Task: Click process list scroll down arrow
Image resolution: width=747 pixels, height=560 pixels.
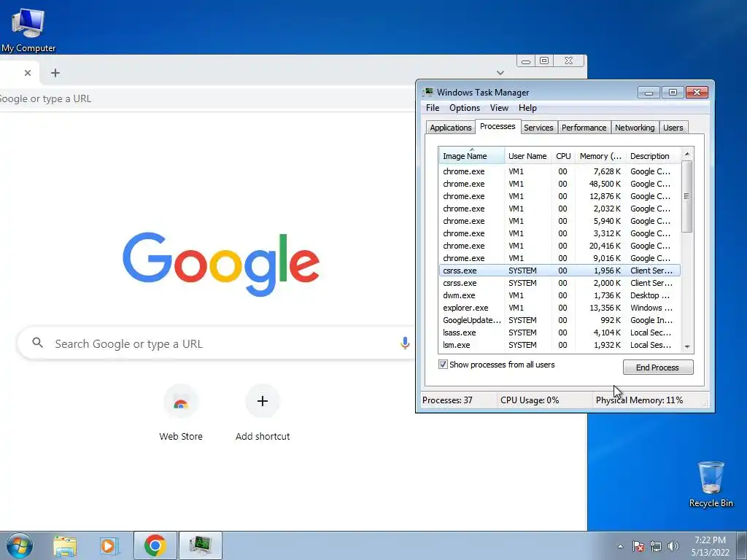Action: point(687,346)
